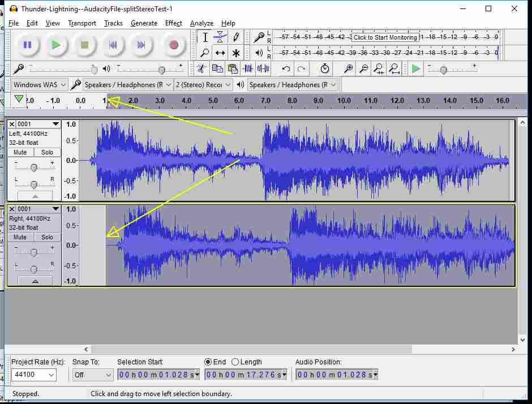Viewport: 532px width, 404px height.
Task: Expand the Snap To dropdown
Action: (93, 375)
